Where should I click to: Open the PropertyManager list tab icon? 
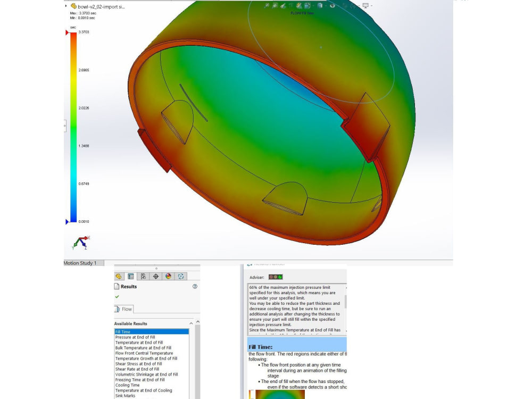pos(131,276)
